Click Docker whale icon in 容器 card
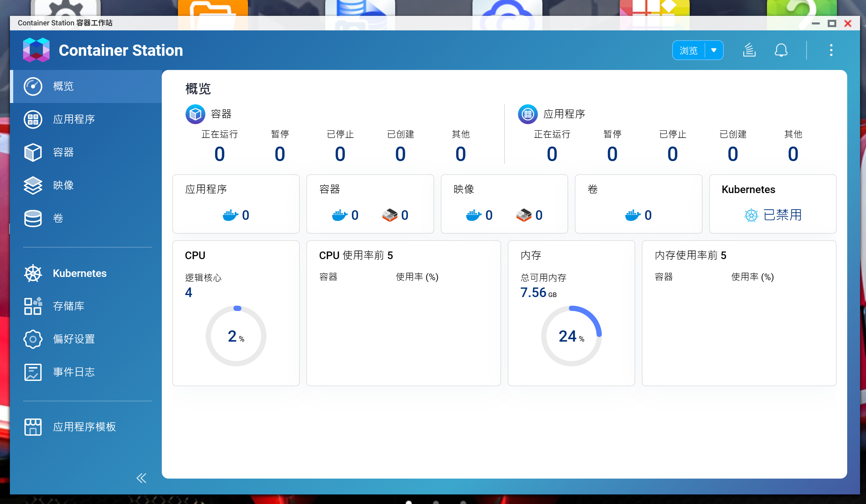 coord(339,215)
